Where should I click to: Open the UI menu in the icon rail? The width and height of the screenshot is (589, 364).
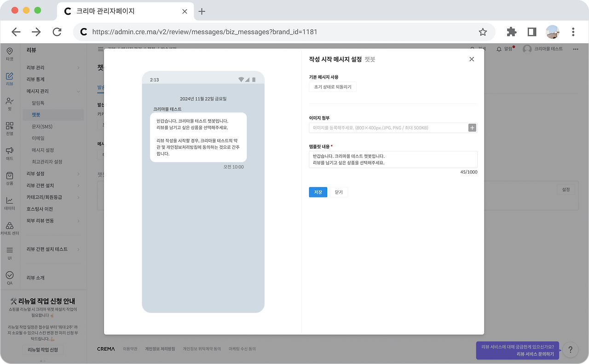10,254
